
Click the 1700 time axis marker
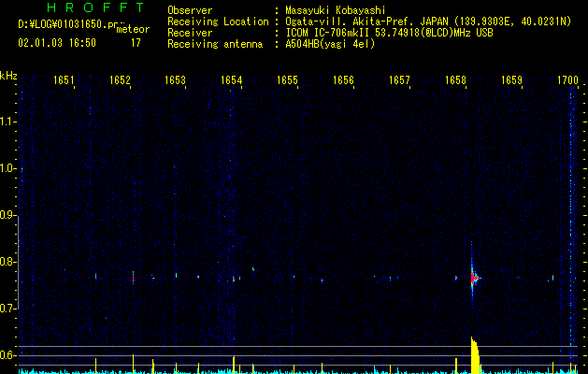(567, 80)
